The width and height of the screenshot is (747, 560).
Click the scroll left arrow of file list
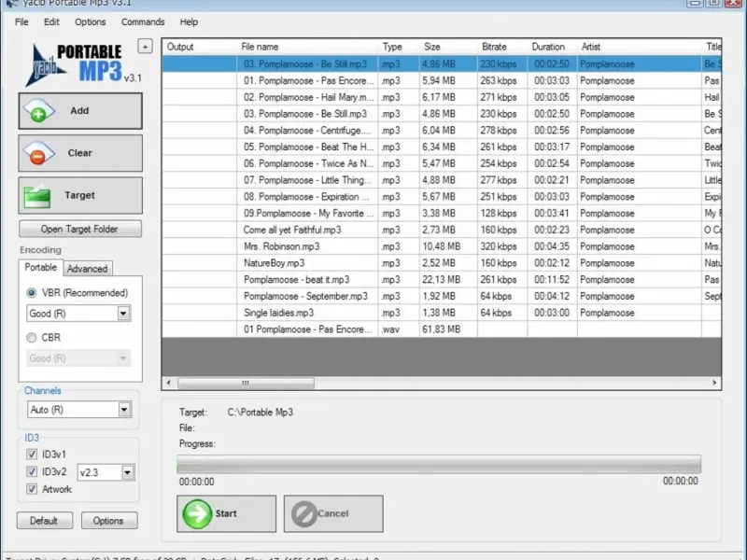(x=169, y=383)
